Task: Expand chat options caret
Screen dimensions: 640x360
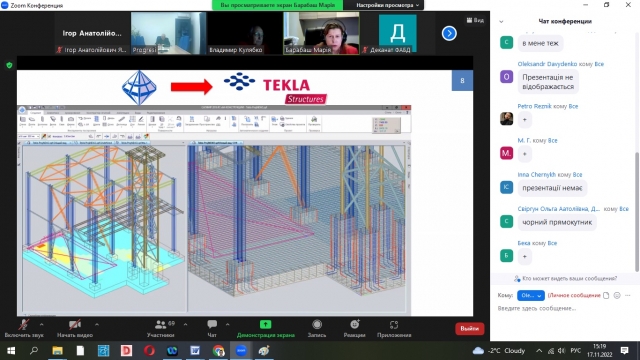Action: point(227,324)
